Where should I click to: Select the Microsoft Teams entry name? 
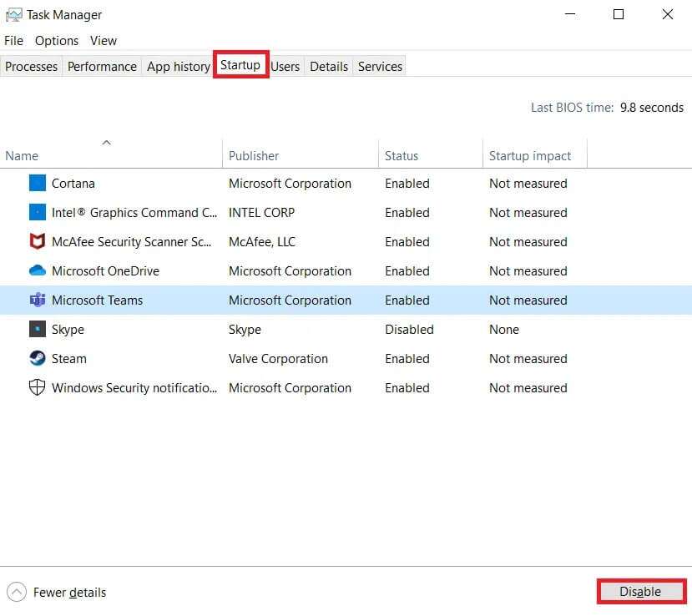tap(97, 300)
